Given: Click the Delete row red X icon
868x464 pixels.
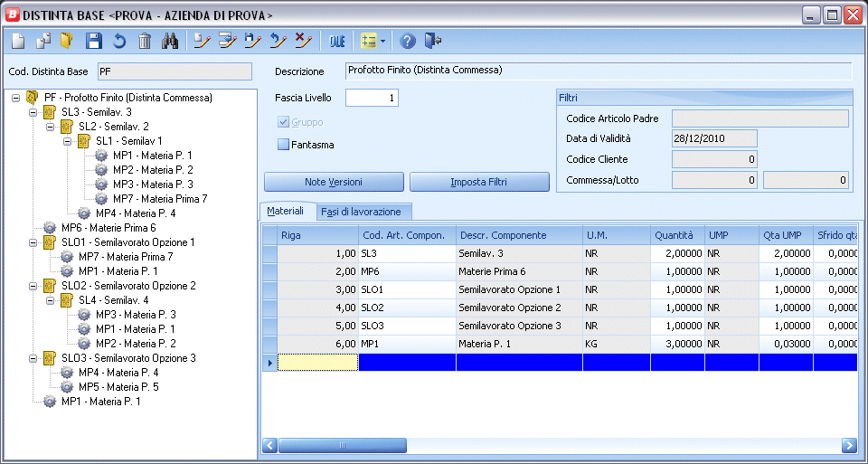Looking at the screenshot, I should coord(303,41).
